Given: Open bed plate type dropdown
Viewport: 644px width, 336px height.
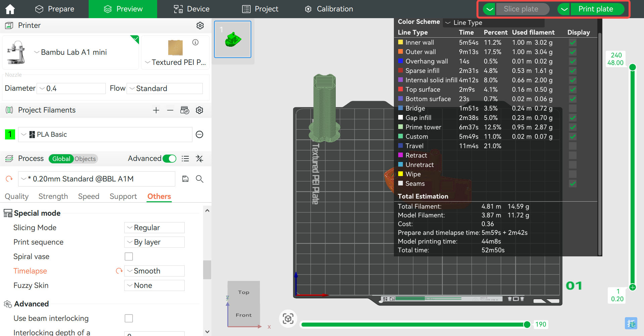Looking at the screenshot, I should (175, 62).
